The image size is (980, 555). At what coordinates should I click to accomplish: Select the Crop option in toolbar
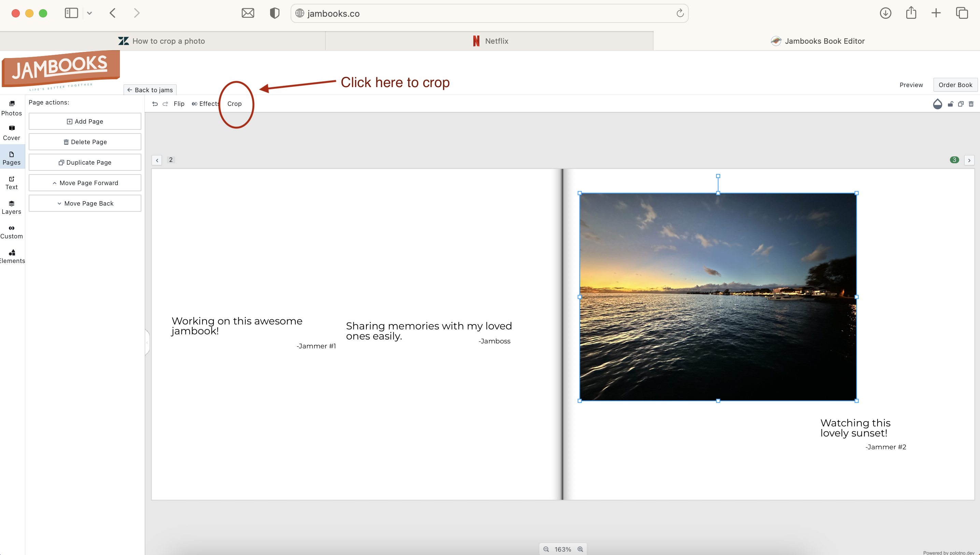[234, 104]
